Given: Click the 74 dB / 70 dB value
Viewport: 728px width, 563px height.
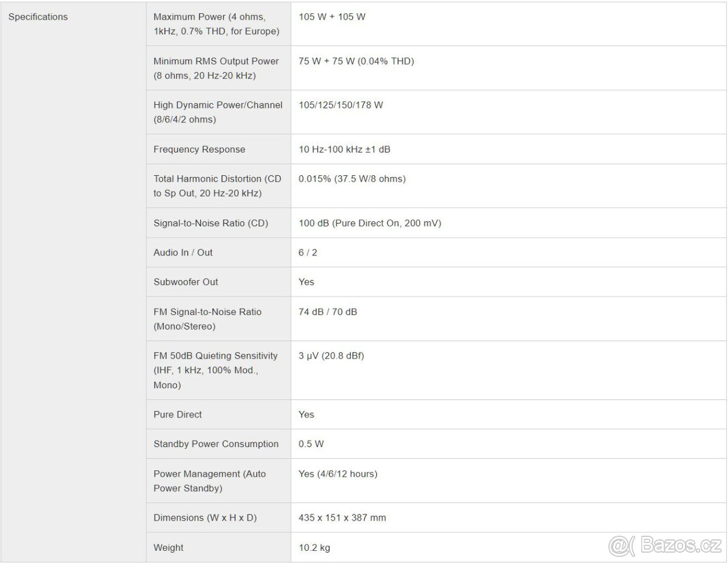Looking at the screenshot, I should [328, 312].
